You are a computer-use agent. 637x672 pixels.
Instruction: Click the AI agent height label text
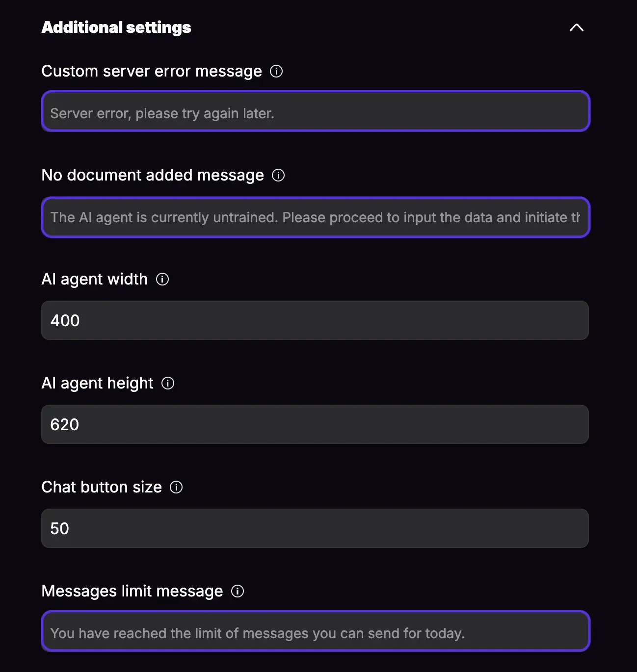98,383
